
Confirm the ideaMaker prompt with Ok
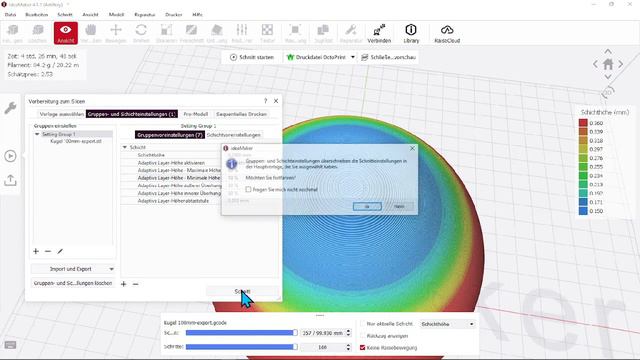[367, 206]
